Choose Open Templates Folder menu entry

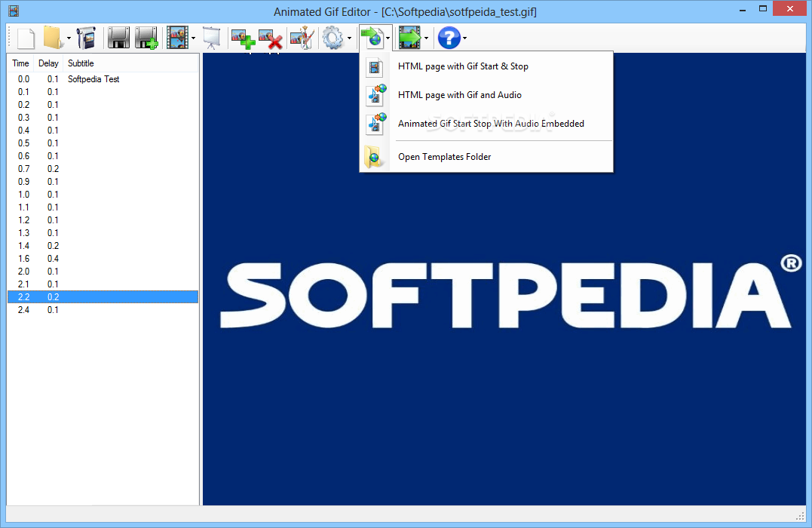pyautogui.click(x=486, y=156)
